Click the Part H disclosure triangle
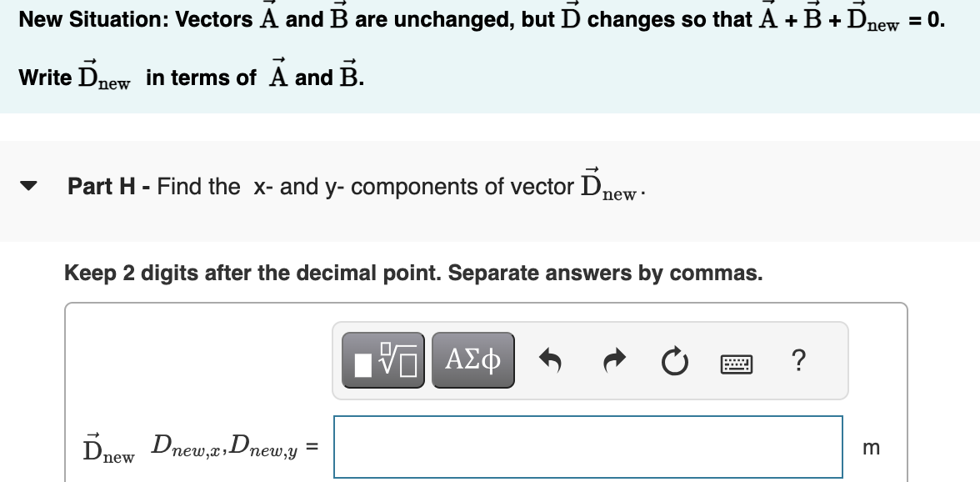Viewport: 980px width, 482px height. pos(27,186)
